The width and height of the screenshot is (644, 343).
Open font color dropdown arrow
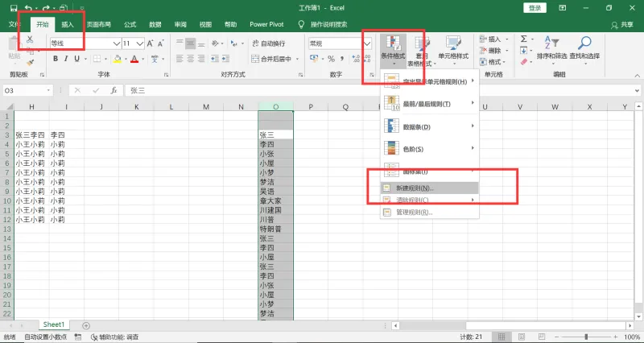coord(142,59)
